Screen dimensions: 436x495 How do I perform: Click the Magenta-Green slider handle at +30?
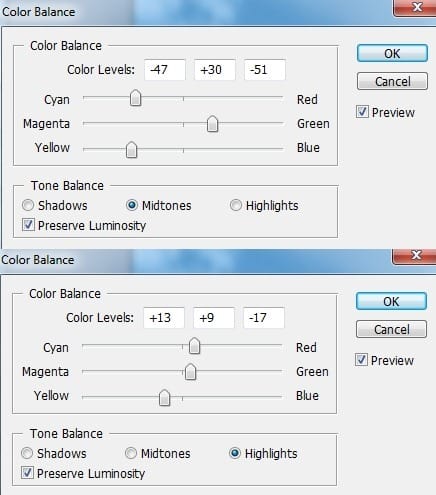pyautogui.click(x=212, y=124)
